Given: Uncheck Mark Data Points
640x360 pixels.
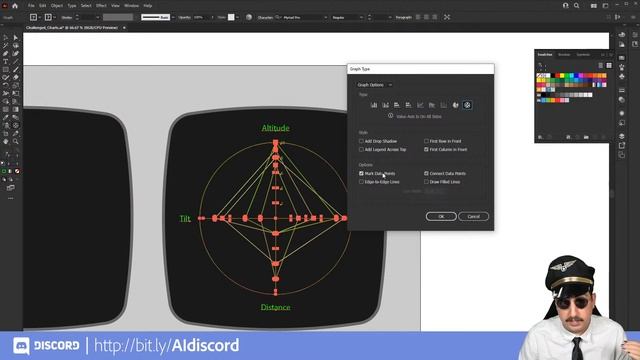Looking at the screenshot, I should [x=361, y=173].
